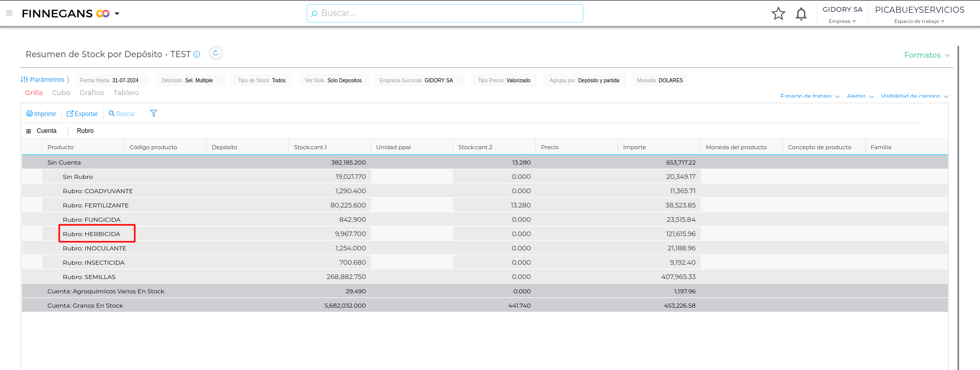
Task: Switch to the Cubo tab
Action: click(x=61, y=93)
